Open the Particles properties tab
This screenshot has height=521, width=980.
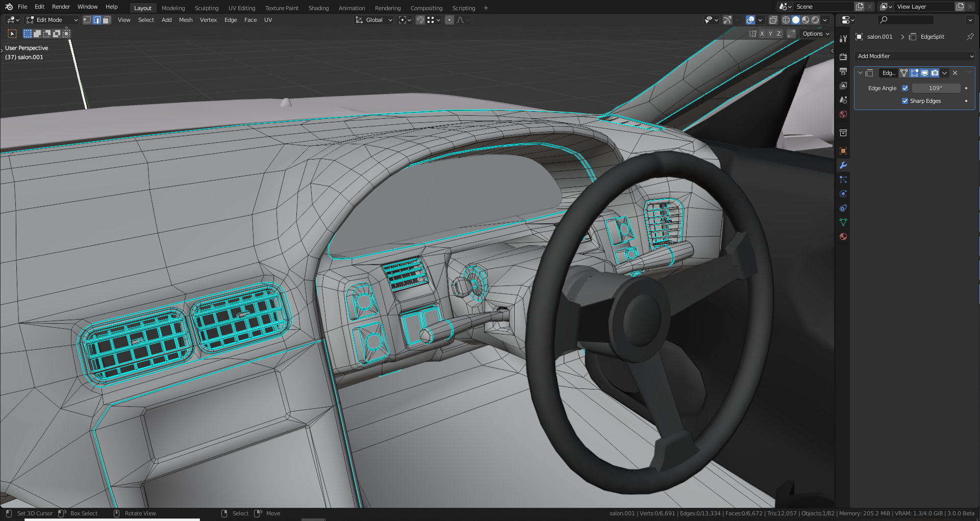(843, 179)
